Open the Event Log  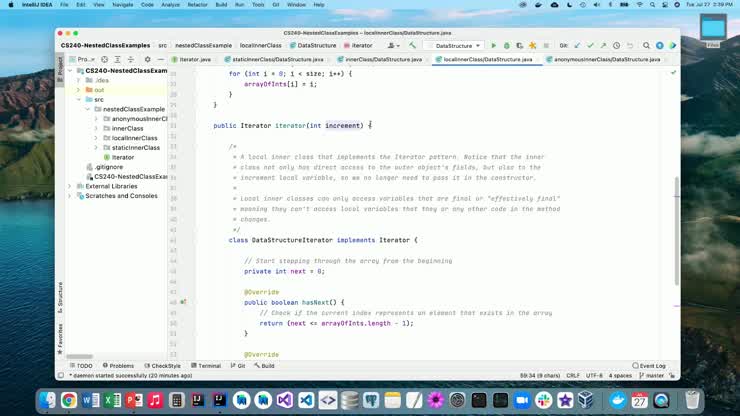point(649,366)
